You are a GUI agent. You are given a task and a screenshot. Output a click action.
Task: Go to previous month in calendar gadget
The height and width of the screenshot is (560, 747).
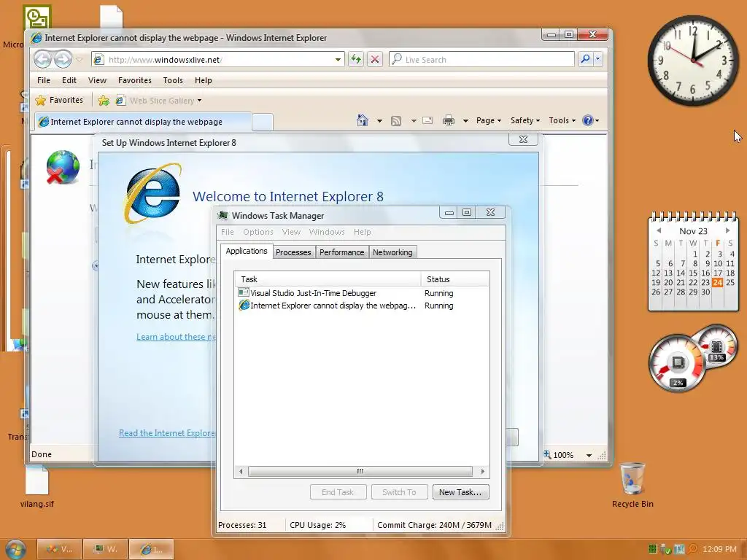tap(659, 230)
